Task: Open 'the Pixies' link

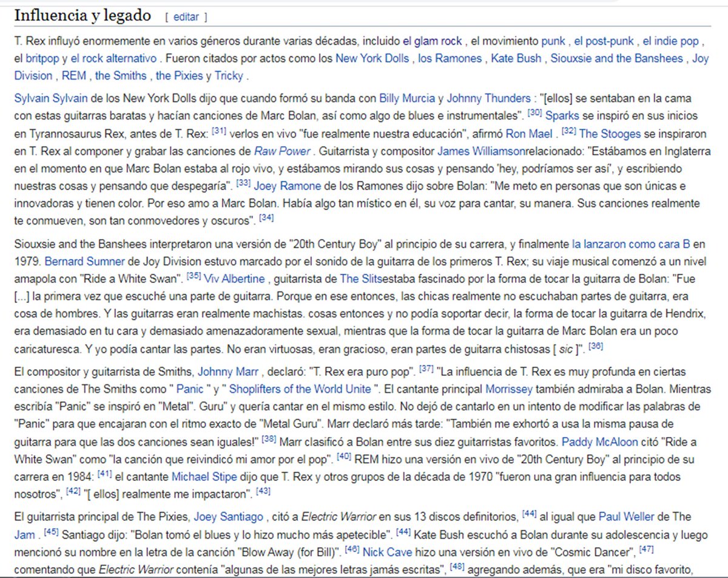Action: pyautogui.click(x=180, y=76)
